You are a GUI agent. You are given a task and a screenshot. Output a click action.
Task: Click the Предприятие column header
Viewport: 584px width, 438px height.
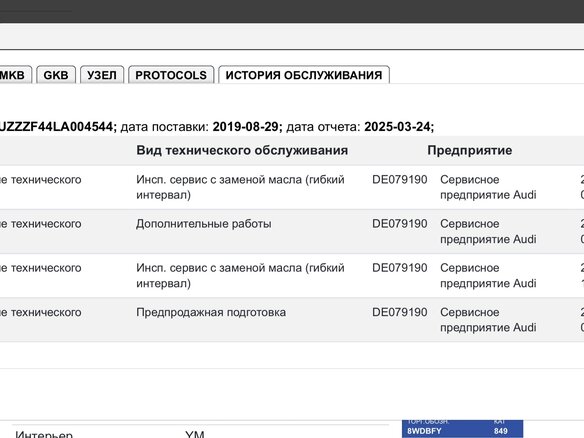(470, 150)
